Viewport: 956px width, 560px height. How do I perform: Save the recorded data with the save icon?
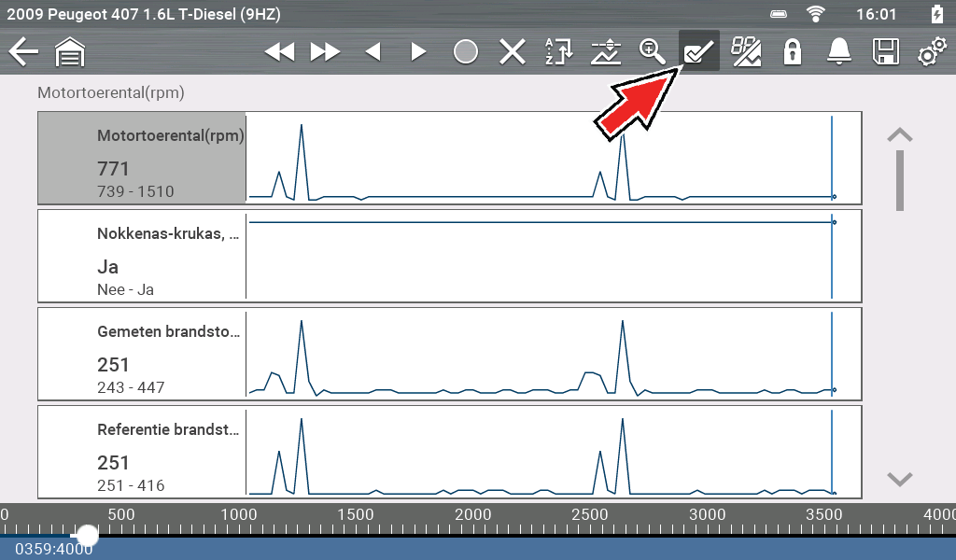[883, 51]
